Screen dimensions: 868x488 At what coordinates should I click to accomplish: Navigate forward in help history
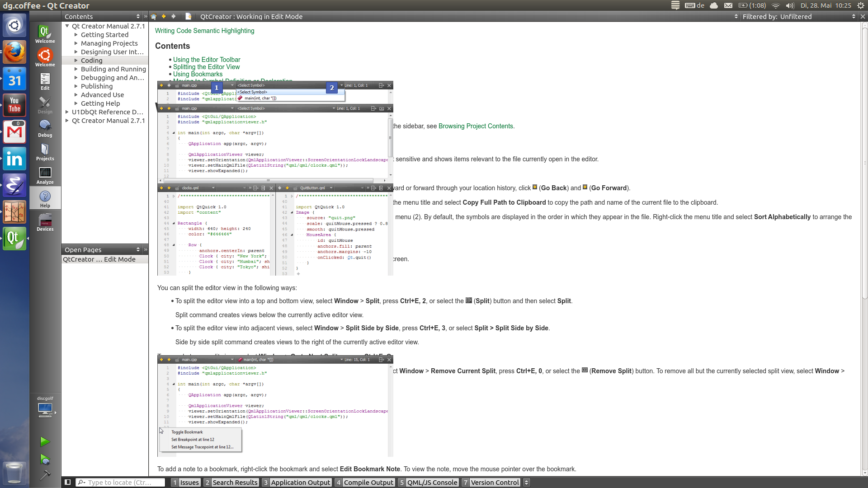click(x=174, y=16)
